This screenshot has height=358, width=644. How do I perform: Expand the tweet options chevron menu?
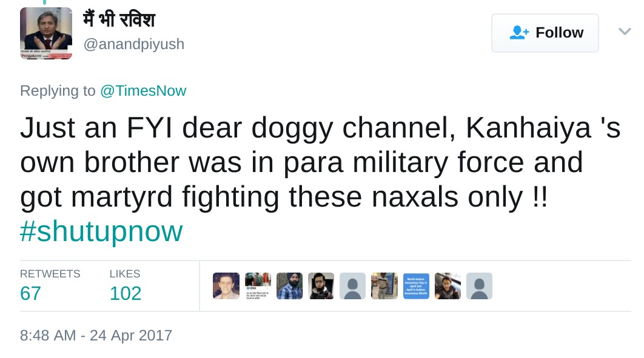[625, 31]
